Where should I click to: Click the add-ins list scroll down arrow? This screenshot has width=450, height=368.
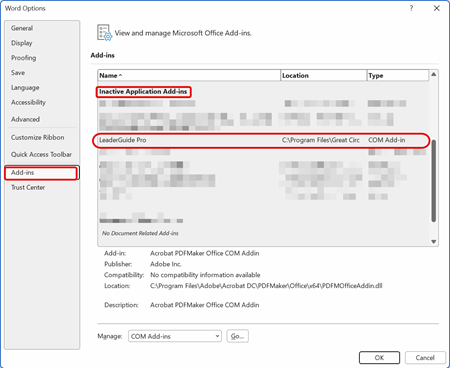[434, 241]
